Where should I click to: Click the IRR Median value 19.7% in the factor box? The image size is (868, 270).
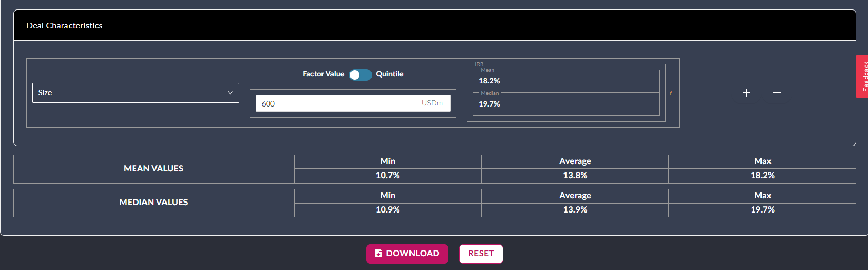489,104
